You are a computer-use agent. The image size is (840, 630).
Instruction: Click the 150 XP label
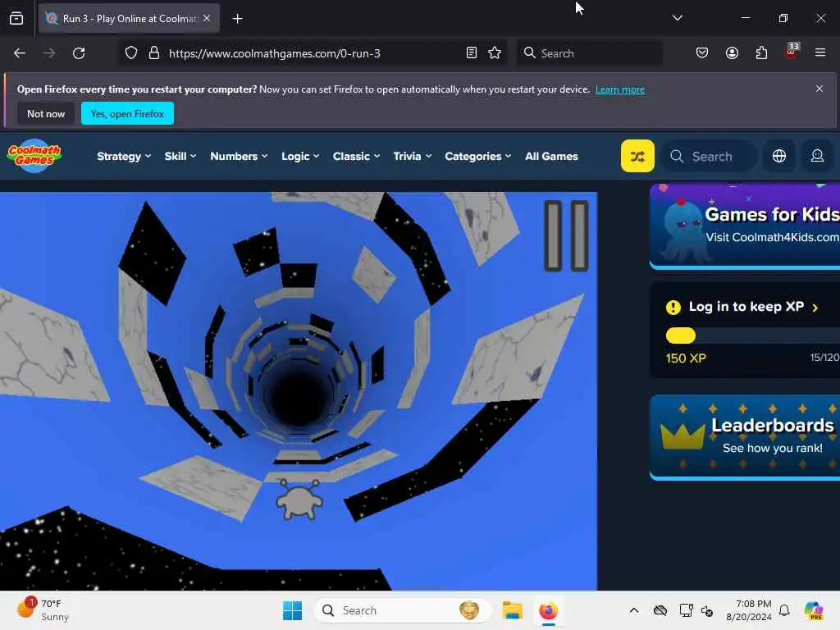[x=686, y=358]
